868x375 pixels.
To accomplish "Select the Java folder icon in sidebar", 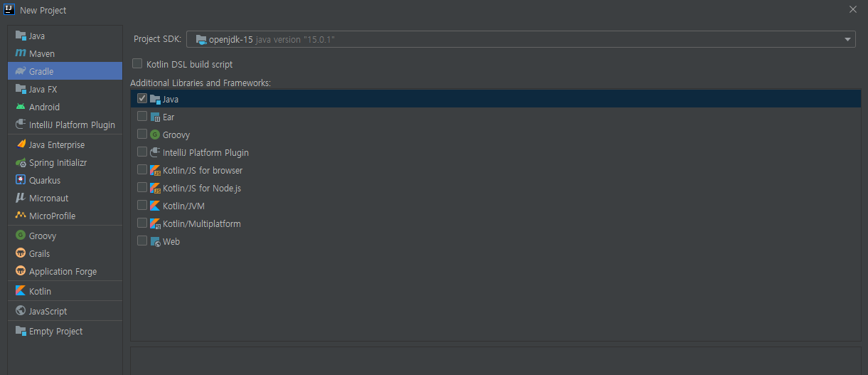I will click(x=21, y=36).
